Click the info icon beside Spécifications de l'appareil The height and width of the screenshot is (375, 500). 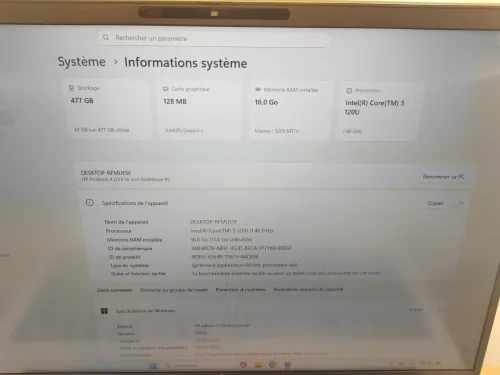point(90,202)
